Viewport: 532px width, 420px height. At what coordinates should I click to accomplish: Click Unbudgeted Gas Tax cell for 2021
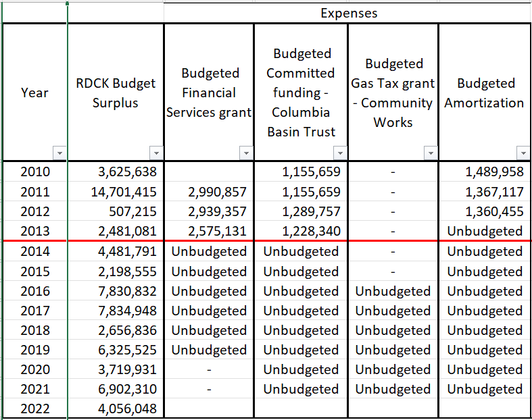(393, 389)
